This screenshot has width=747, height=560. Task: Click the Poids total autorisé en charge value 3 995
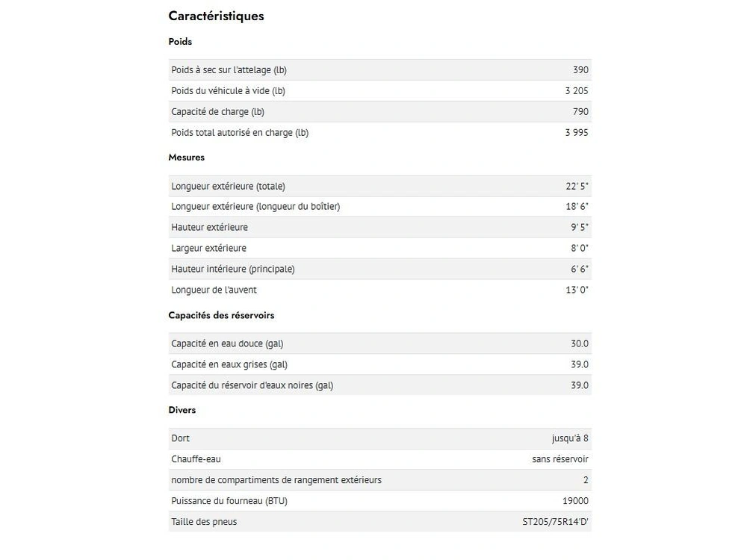coord(577,133)
